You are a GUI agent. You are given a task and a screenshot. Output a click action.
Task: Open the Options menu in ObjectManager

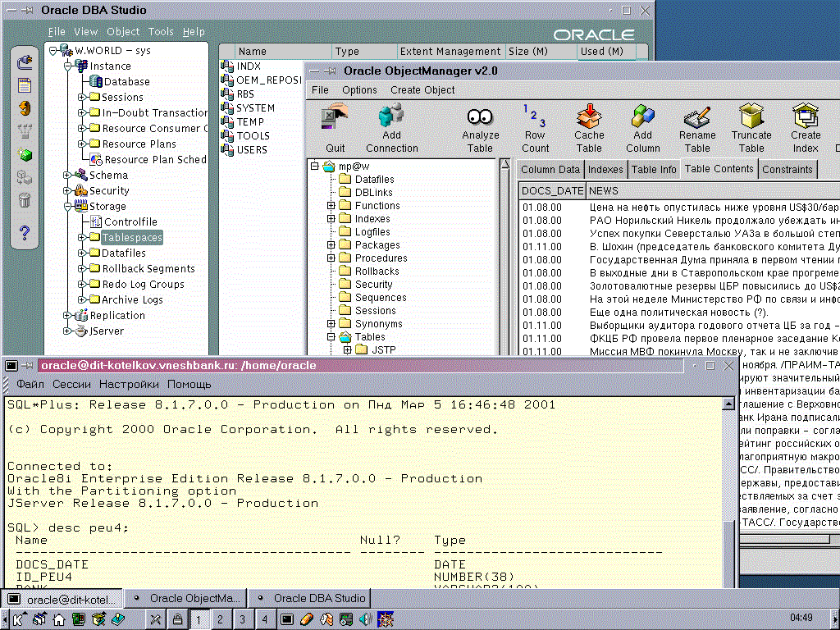[359, 90]
